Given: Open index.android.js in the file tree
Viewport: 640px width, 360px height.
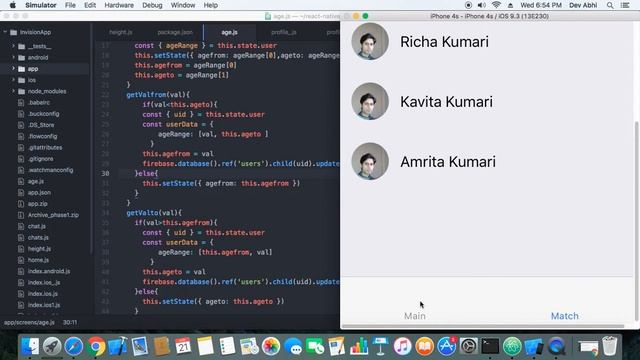Looking at the screenshot, I should click(x=49, y=271).
